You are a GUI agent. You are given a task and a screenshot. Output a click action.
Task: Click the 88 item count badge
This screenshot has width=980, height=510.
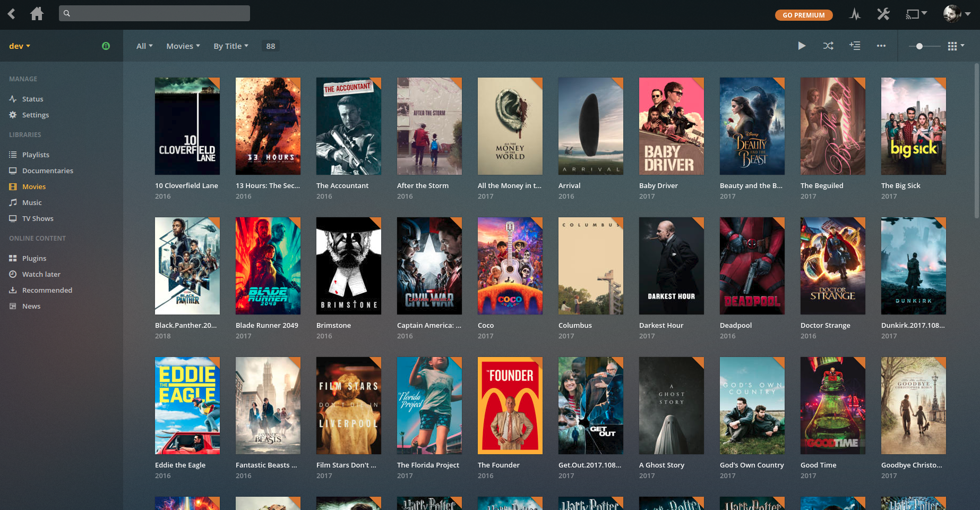(271, 46)
